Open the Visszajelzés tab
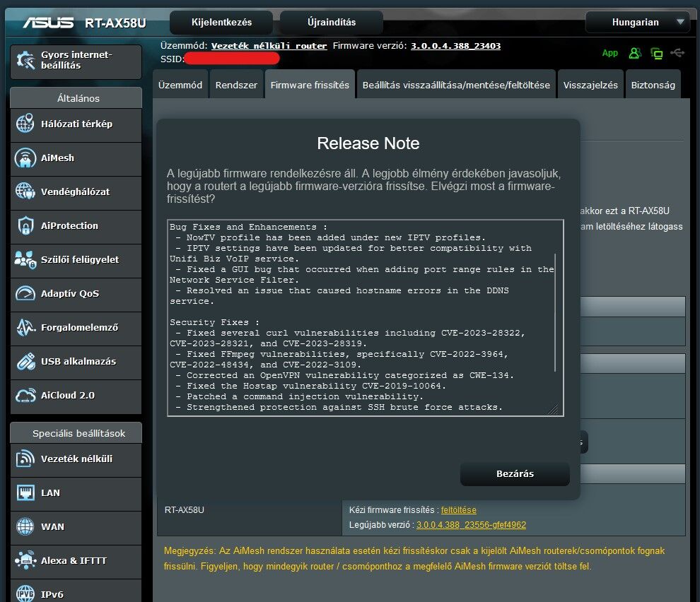 point(590,85)
